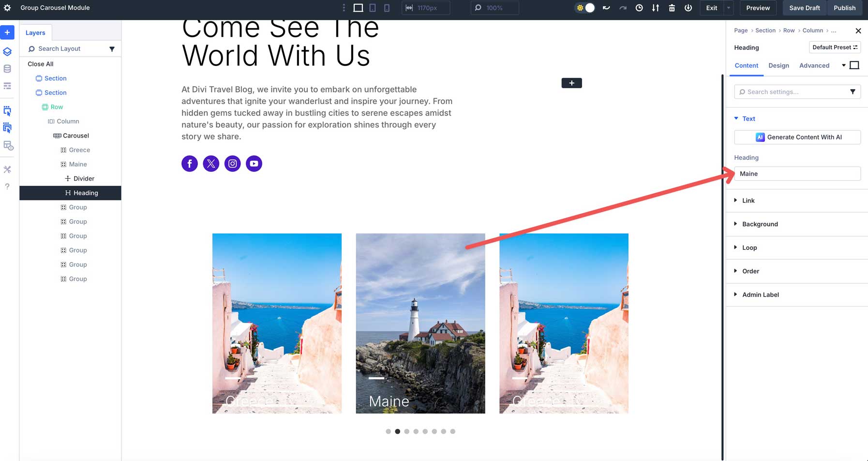The height and width of the screenshot is (461, 868).
Task: Open the help question mark icon
Action: click(7, 186)
